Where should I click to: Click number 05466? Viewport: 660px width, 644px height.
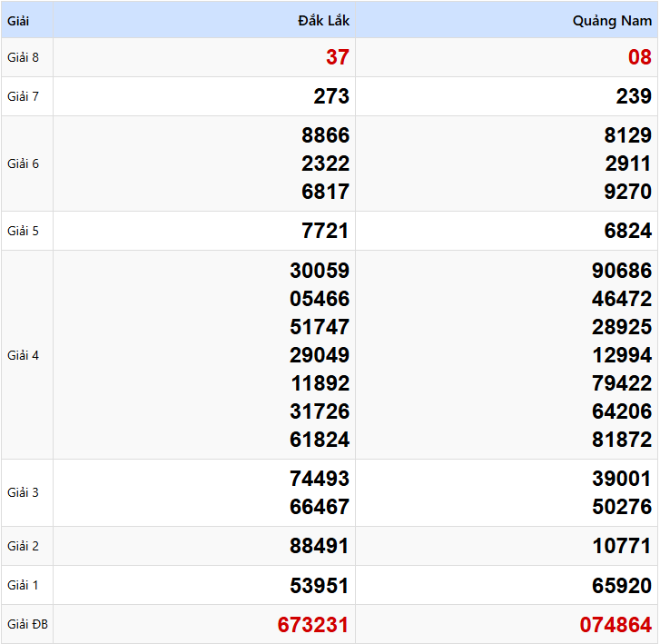[320, 299]
